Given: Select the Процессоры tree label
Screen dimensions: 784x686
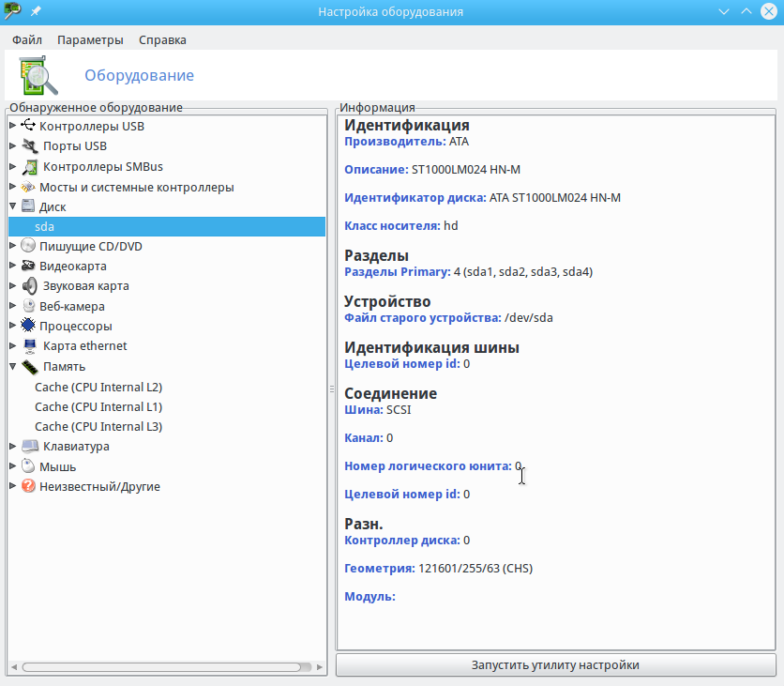Looking at the screenshot, I should click(x=76, y=326).
